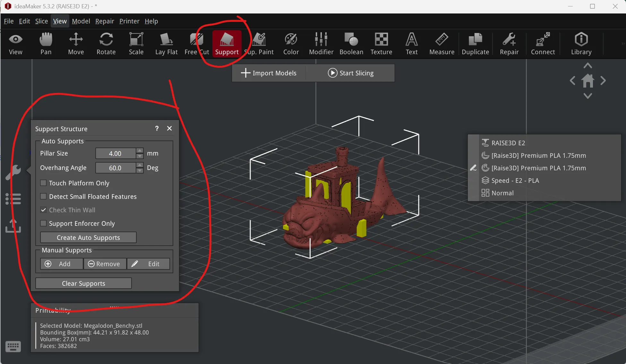
Task: Click the upload sidebar icon
Action: click(x=13, y=226)
